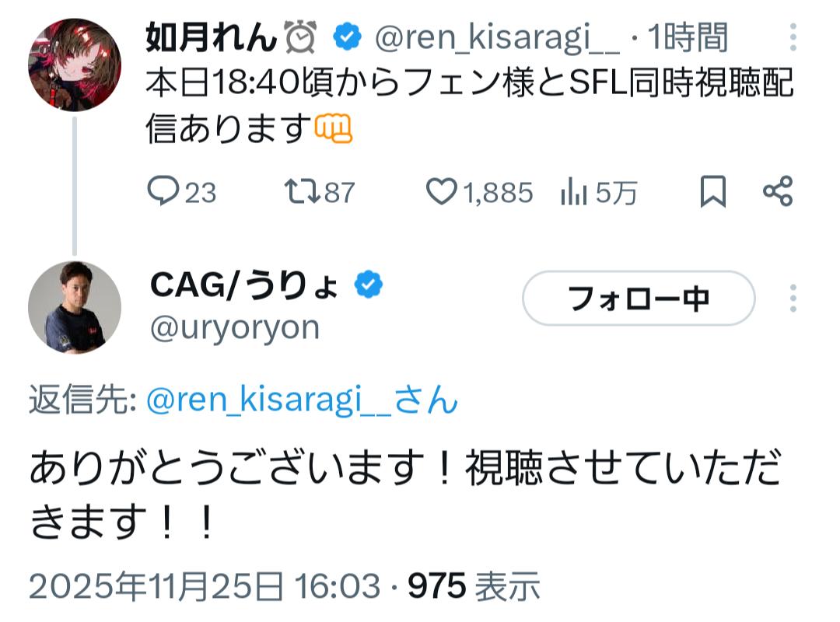
Task: Toggle the フォロー中 follow button
Action: (x=639, y=298)
